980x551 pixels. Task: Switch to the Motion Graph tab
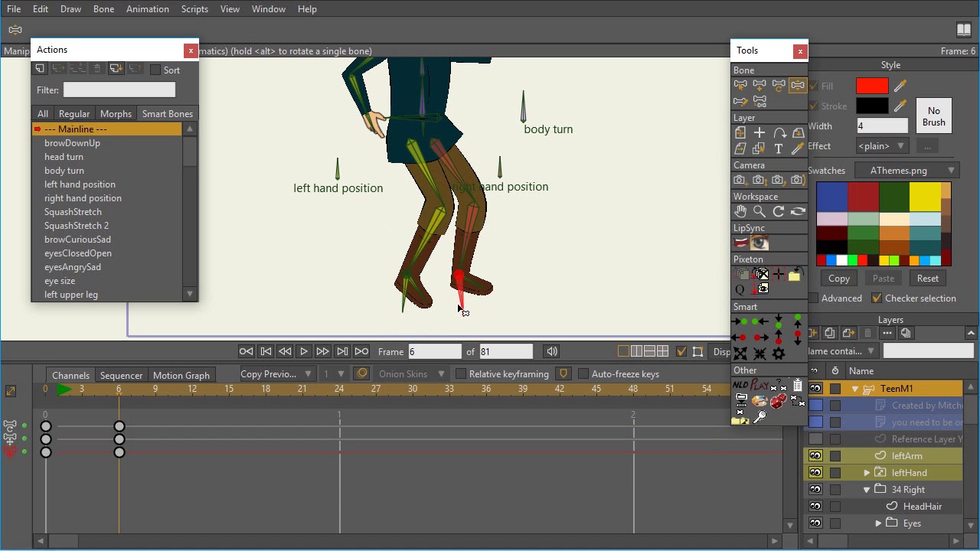point(181,375)
